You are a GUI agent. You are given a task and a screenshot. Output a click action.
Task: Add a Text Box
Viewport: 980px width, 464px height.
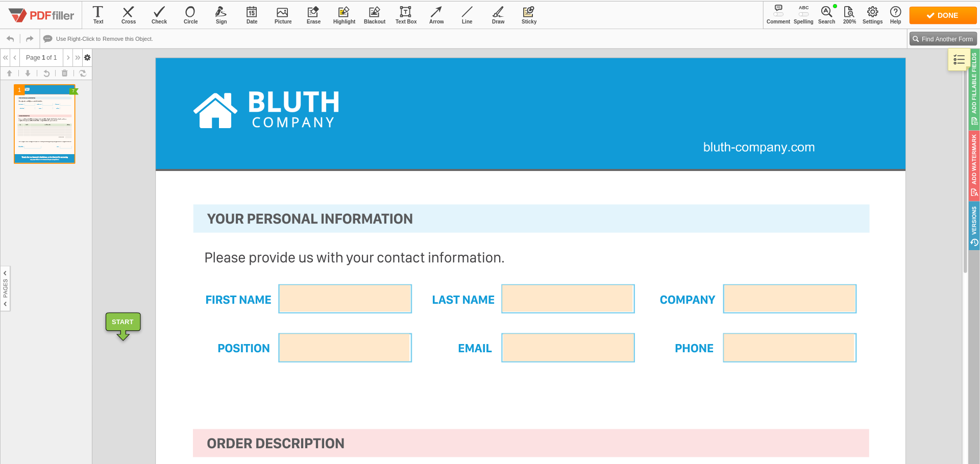[406, 15]
